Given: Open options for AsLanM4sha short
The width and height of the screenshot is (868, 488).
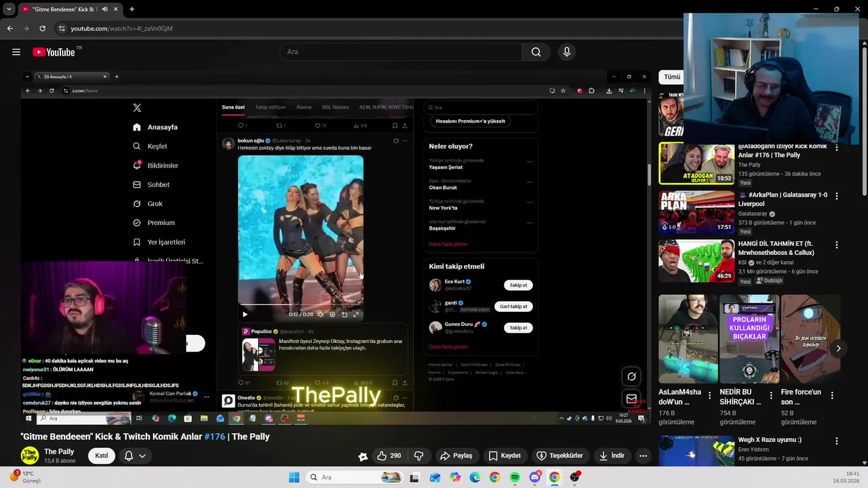Looking at the screenshot, I should click(x=709, y=395).
